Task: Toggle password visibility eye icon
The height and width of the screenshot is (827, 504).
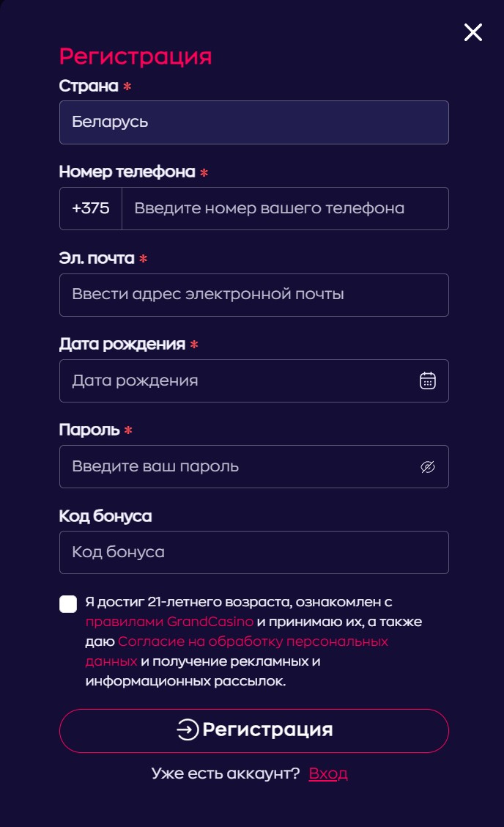Action: click(x=428, y=467)
